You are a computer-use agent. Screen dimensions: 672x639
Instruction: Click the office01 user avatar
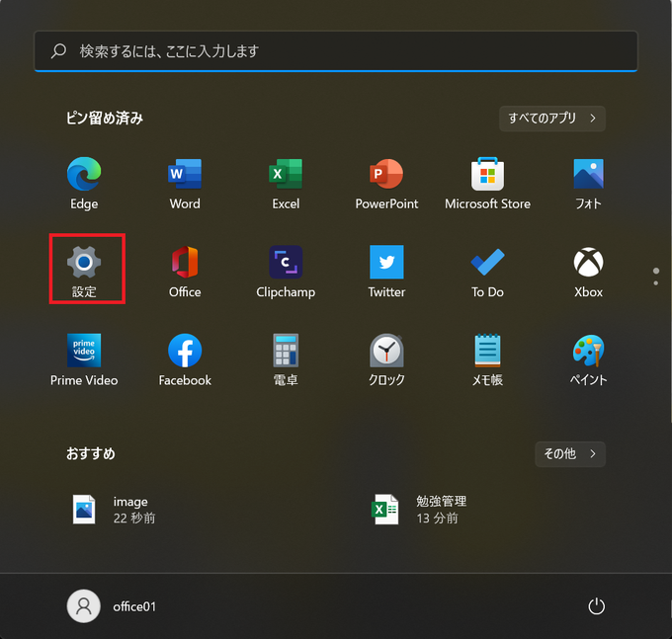tap(84, 606)
